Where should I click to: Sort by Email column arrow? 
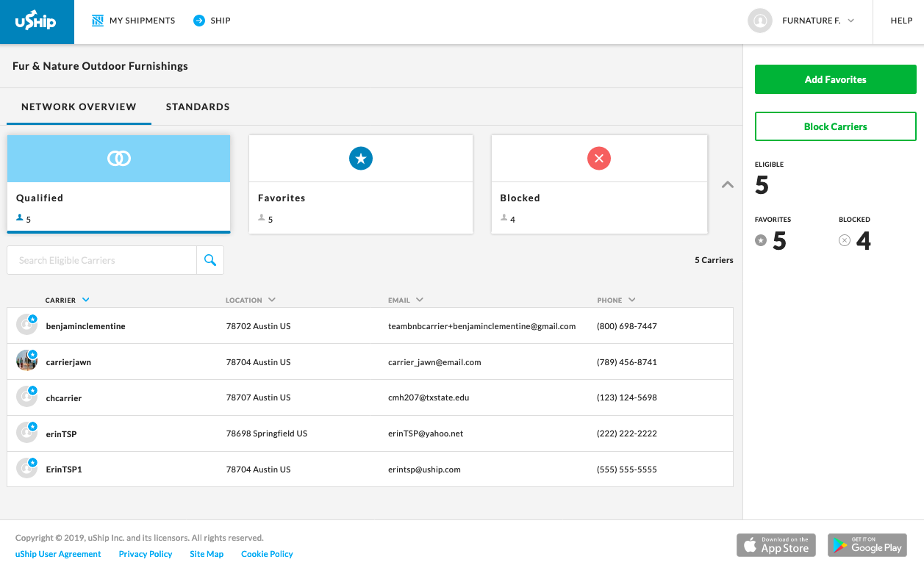coord(420,300)
